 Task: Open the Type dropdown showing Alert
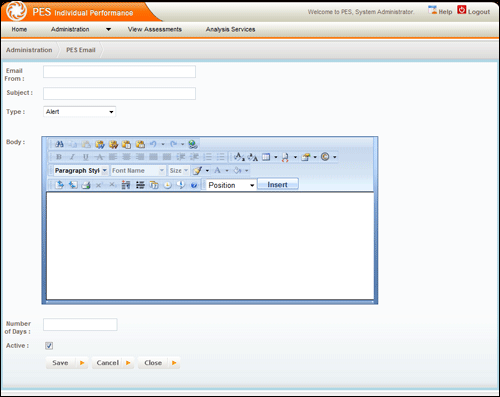79,112
